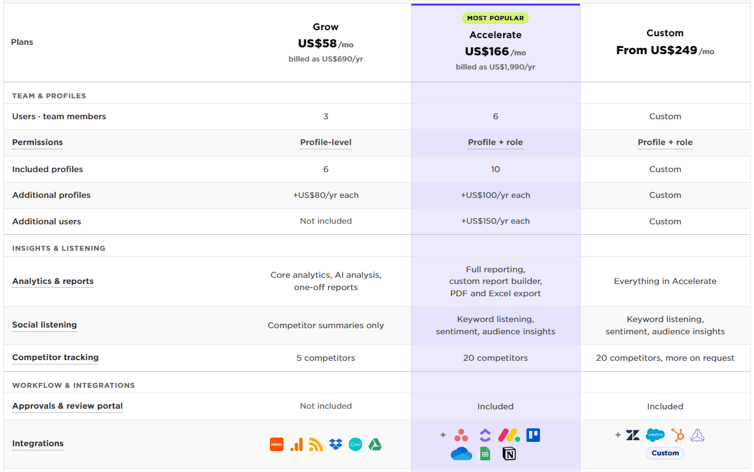Select the Grow plan header
The image size is (754, 472).
point(326,27)
